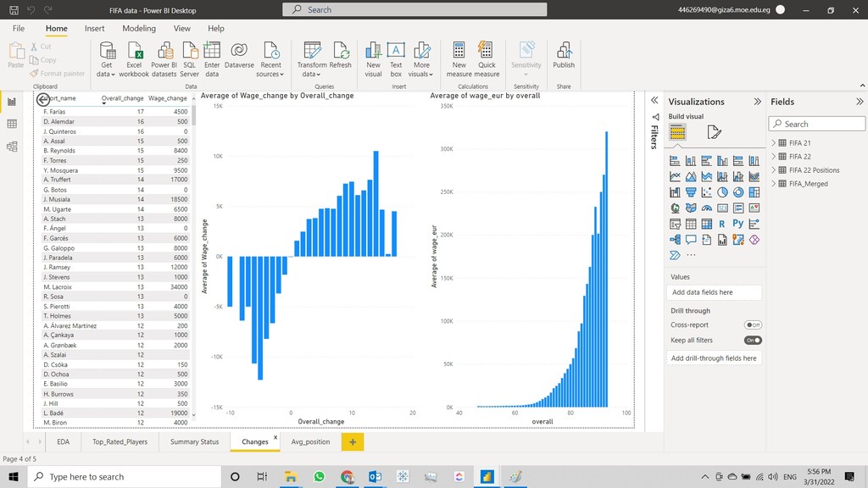Pick the KPI visual
Image resolution: width=868 pixels, height=488 pixels.
[x=754, y=208]
